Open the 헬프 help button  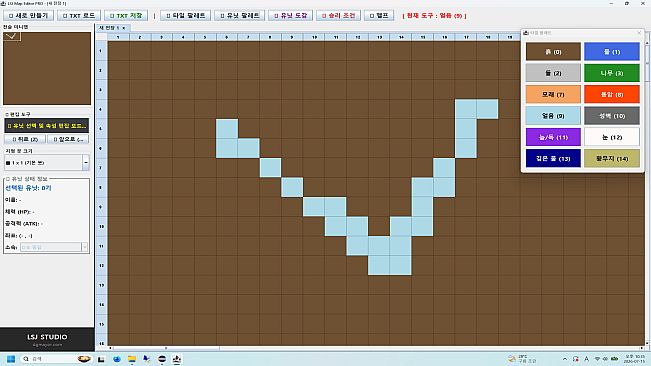point(379,16)
